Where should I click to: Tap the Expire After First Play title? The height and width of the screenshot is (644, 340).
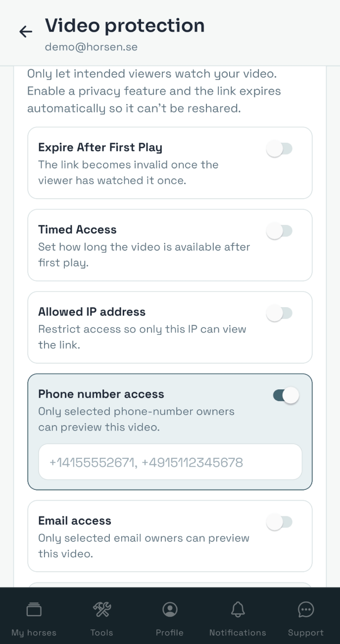[x=100, y=147]
